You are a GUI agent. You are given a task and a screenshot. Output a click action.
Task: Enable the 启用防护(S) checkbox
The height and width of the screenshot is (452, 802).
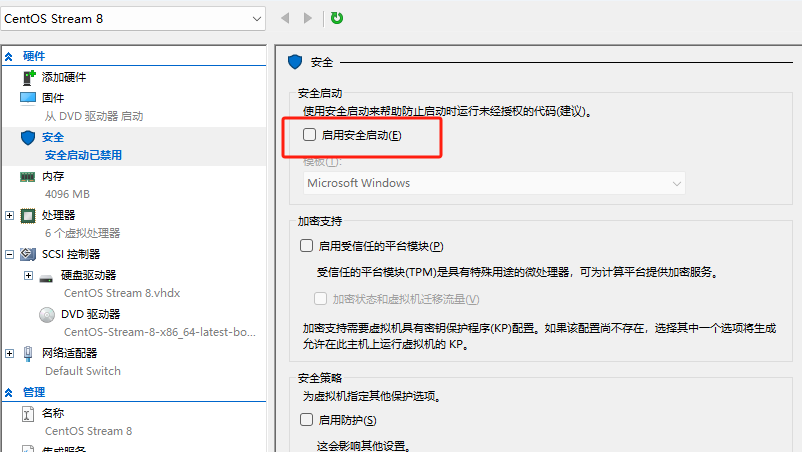[x=306, y=420]
